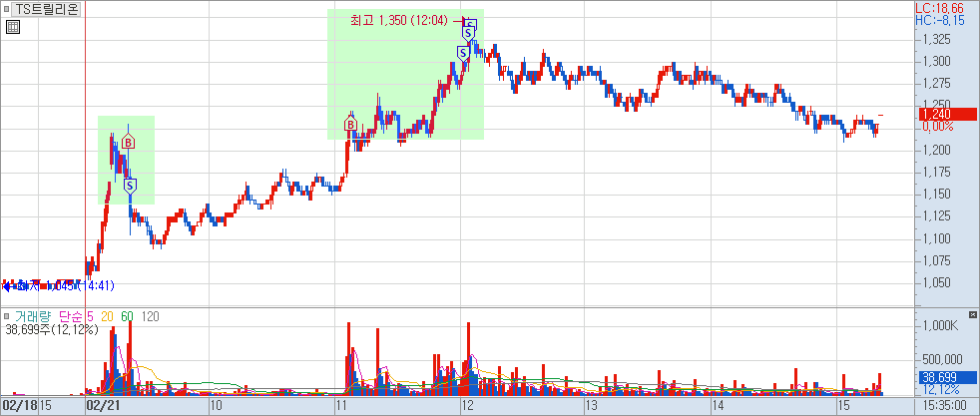Viewport: 980px width, 416px height.
Task: Click the 13 hour mark on time axis
Action: click(x=592, y=405)
